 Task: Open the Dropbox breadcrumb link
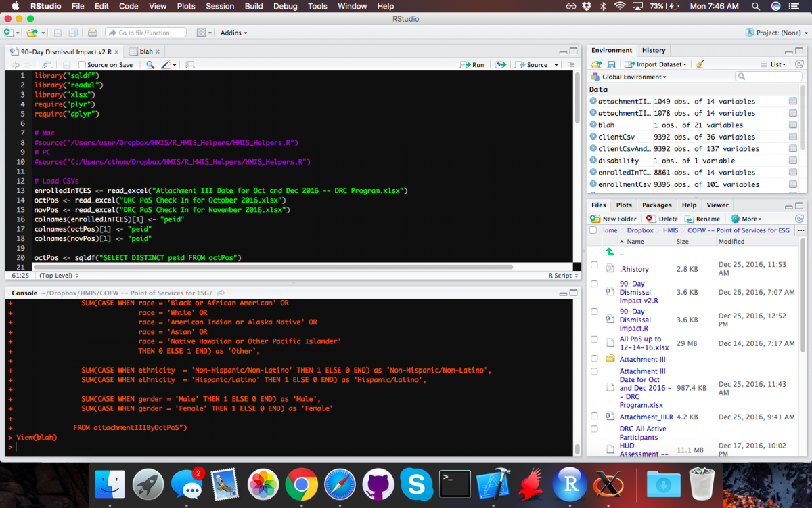(639, 230)
